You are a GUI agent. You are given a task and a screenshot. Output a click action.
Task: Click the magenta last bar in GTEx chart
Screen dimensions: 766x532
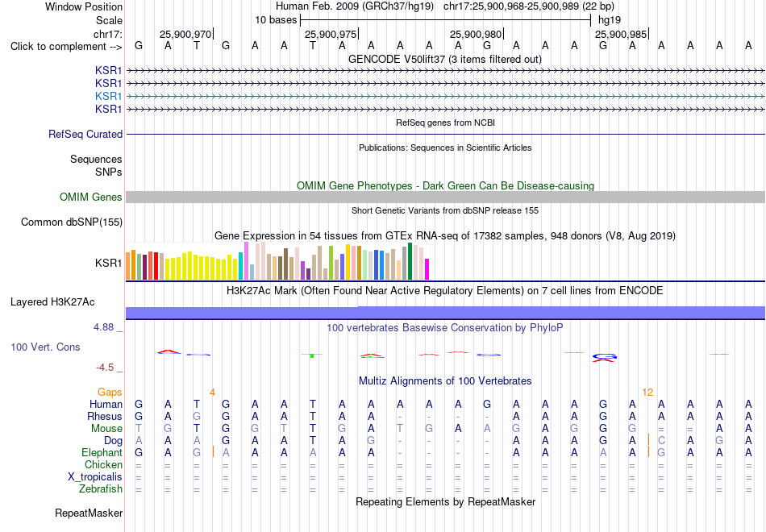coord(427,269)
